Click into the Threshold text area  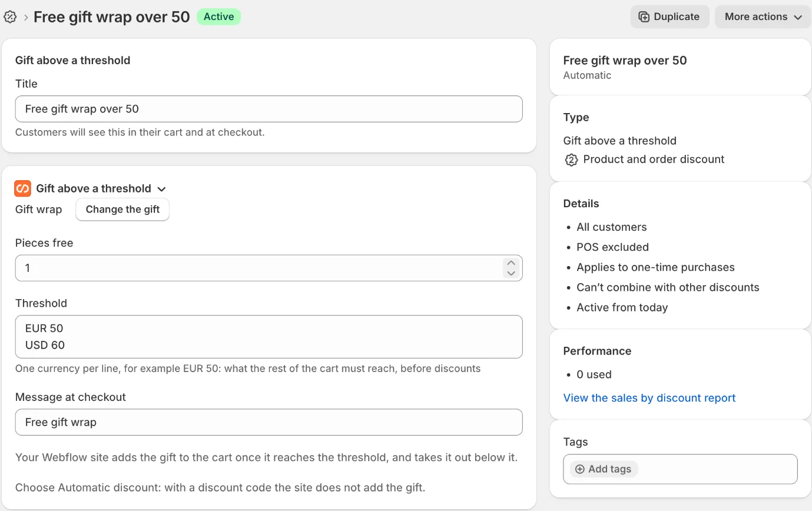tap(269, 337)
